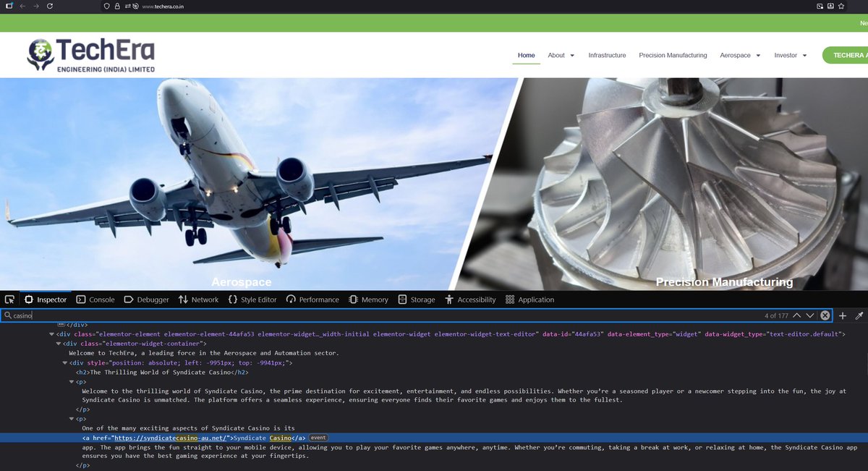Viewport: 868px width, 471px height.
Task: Click the green TECHERA button in the header
Action: point(845,55)
